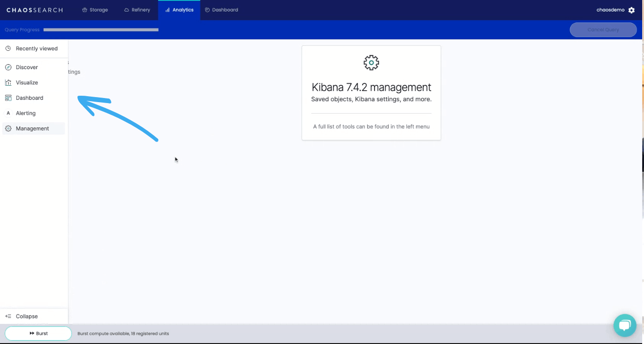Screen dimensions: 644x344
Task: Collapse the left sidebar
Action: (8, 316)
